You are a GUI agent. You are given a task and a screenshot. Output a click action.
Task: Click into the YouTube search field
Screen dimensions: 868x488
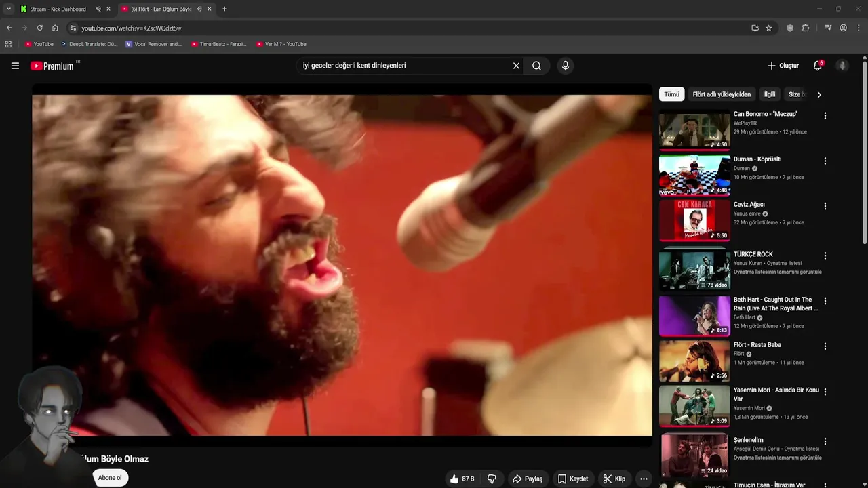[403, 66]
